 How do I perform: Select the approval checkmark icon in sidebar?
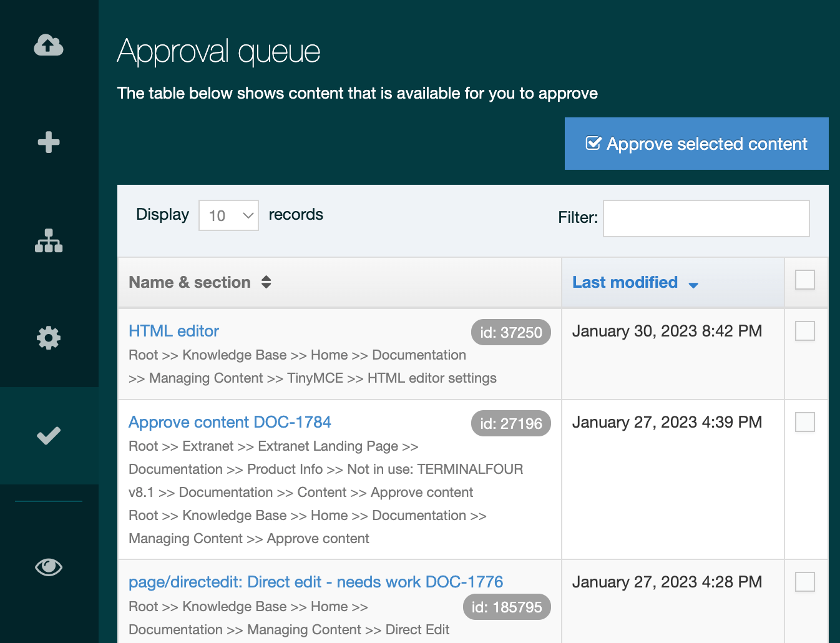(49, 435)
